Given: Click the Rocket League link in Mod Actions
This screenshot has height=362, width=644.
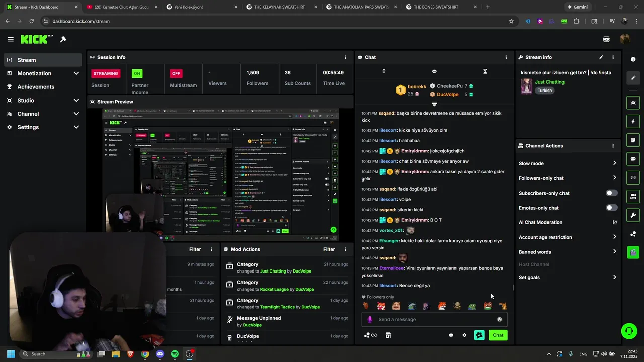Looking at the screenshot, I should pos(274,289).
